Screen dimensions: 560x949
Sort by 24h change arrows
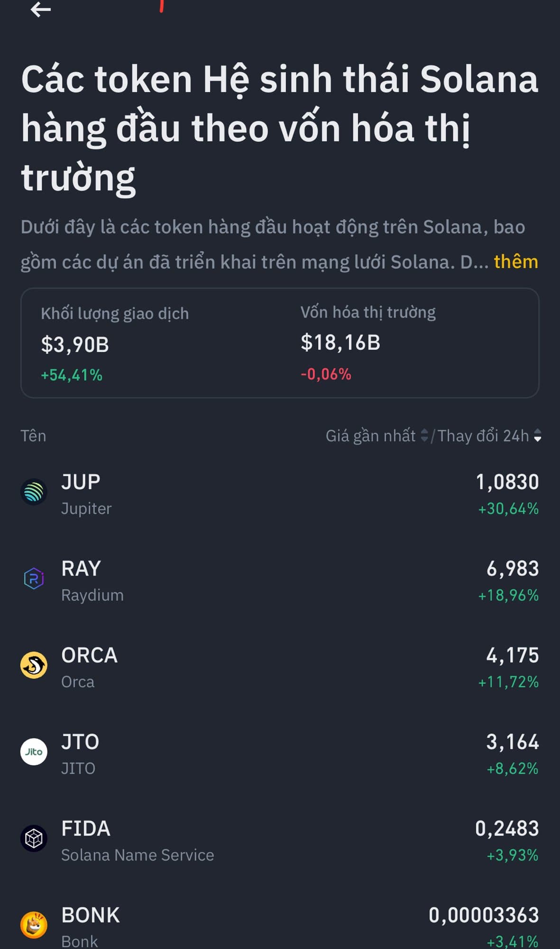537,436
